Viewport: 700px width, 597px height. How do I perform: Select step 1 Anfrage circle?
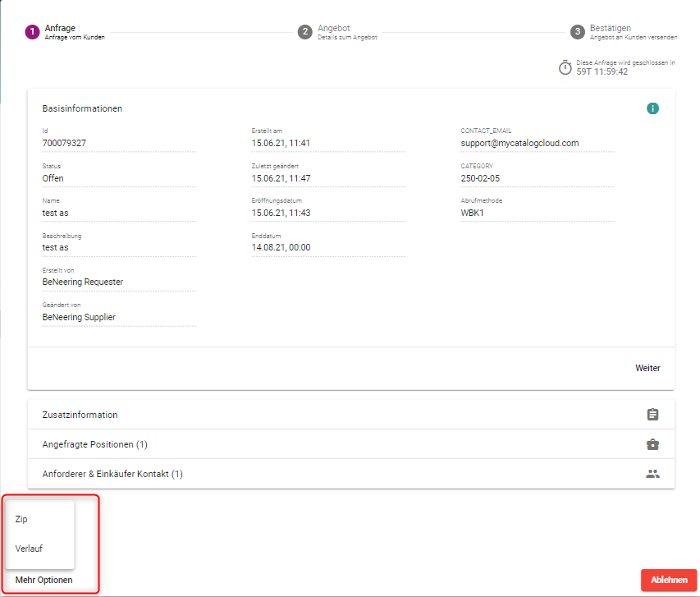coord(32,32)
